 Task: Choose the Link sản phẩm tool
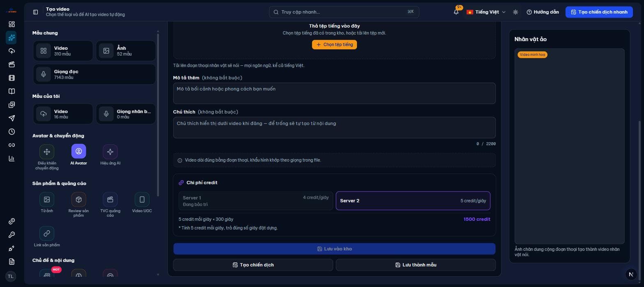[x=47, y=237]
